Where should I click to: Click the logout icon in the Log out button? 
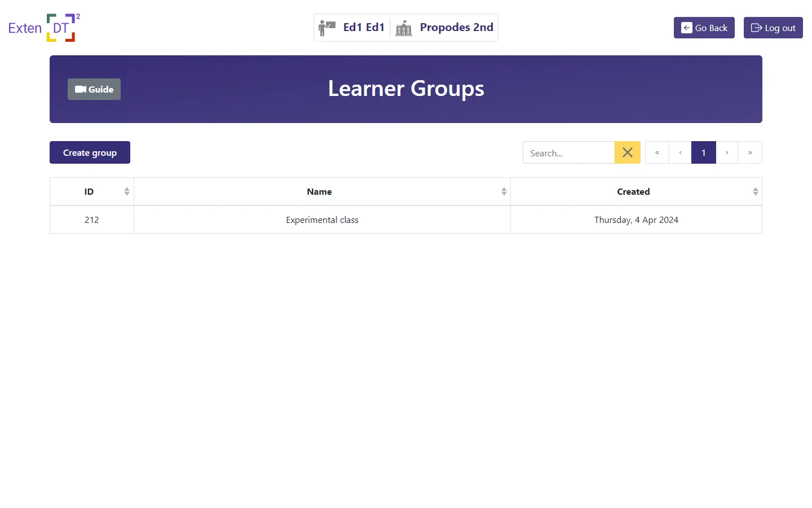tap(756, 27)
